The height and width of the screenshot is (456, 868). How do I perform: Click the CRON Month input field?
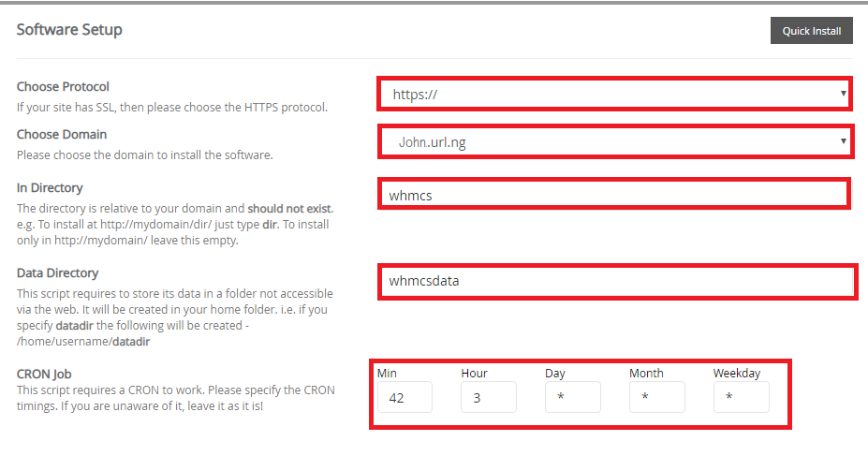tap(656, 397)
